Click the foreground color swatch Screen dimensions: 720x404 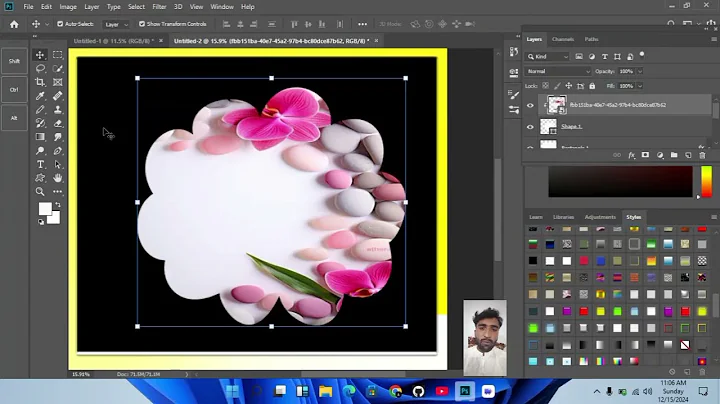45,209
